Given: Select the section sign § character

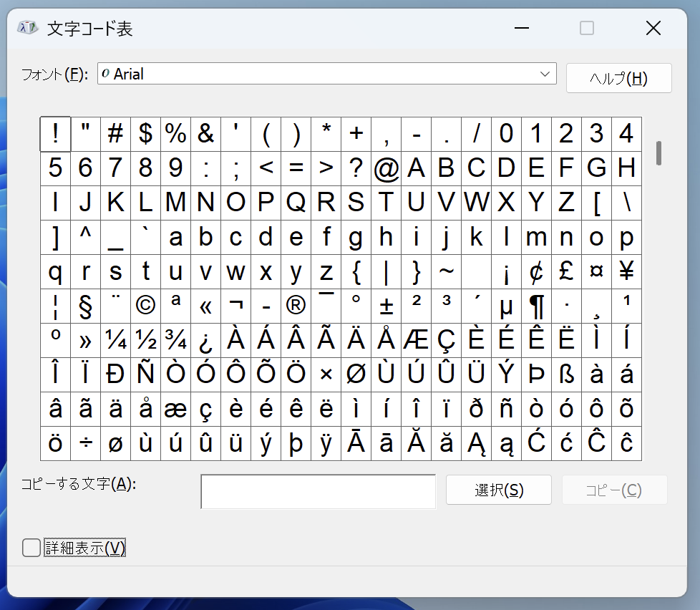Looking at the screenshot, I should pyautogui.click(x=85, y=306).
